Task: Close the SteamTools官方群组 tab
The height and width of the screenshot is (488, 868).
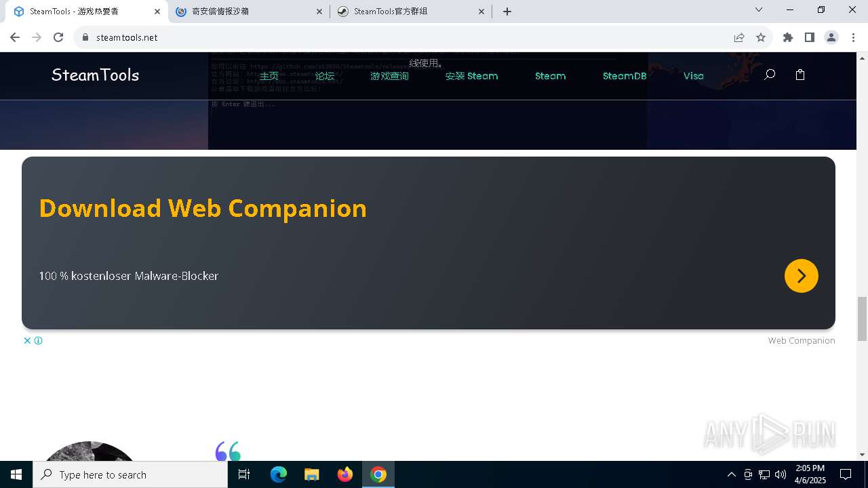Action: (x=481, y=12)
